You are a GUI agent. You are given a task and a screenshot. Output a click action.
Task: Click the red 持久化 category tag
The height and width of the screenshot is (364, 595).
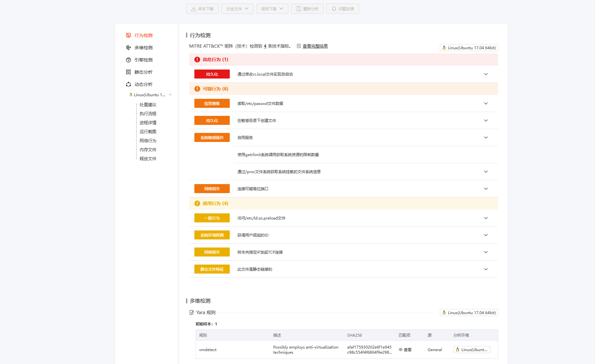(212, 74)
